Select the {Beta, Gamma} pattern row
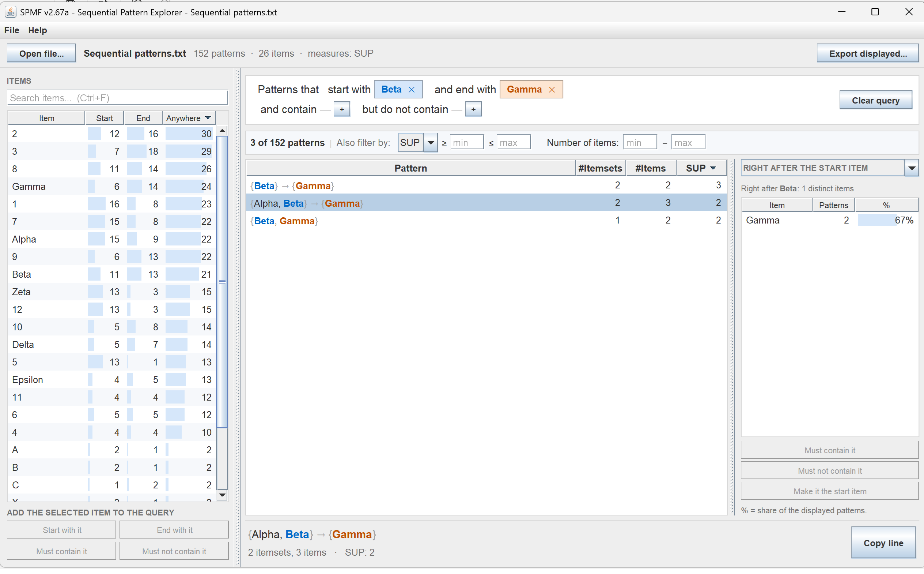This screenshot has width=924, height=574. [x=486, y=221]
